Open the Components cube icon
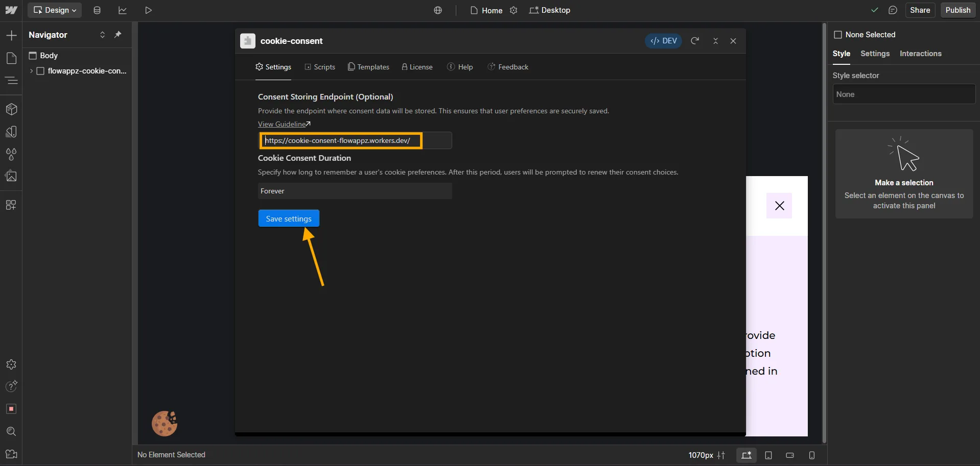This screenshot has height=466, width=980. [11, 109]
